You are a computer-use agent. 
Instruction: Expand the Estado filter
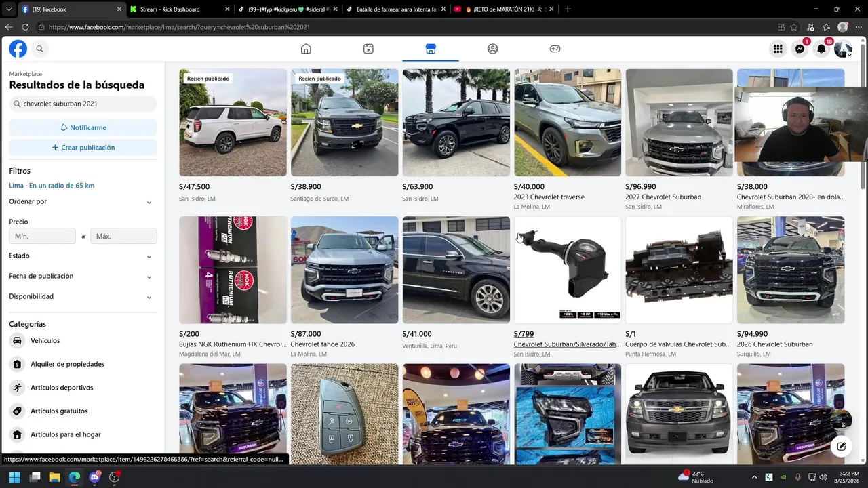click(x=83, y=256)
